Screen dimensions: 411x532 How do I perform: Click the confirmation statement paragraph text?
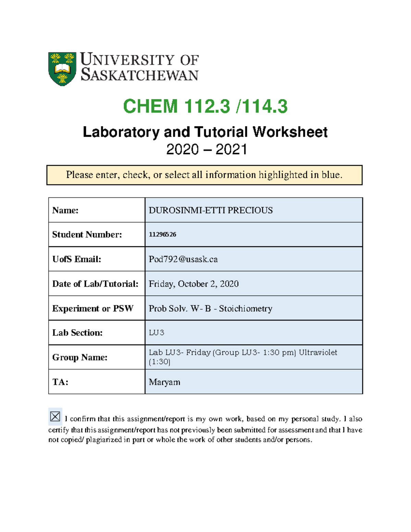point(206,429)
